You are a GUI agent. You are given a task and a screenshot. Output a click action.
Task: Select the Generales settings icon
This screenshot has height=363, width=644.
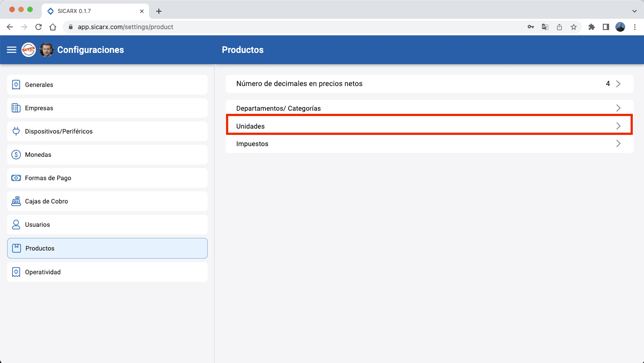coord(16,84)
